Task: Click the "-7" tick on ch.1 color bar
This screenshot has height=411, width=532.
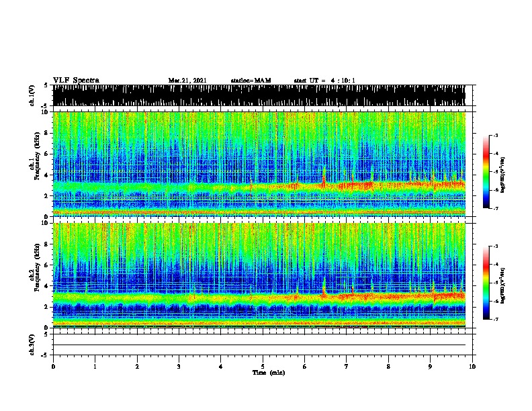Action: (x=496, y=208)
